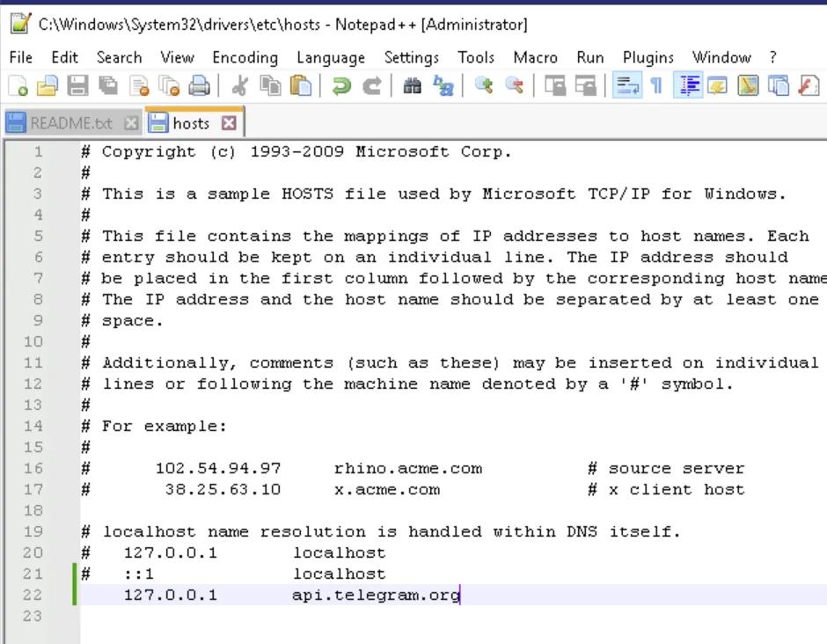Open the Replace dialog icon

coord(443,85)
